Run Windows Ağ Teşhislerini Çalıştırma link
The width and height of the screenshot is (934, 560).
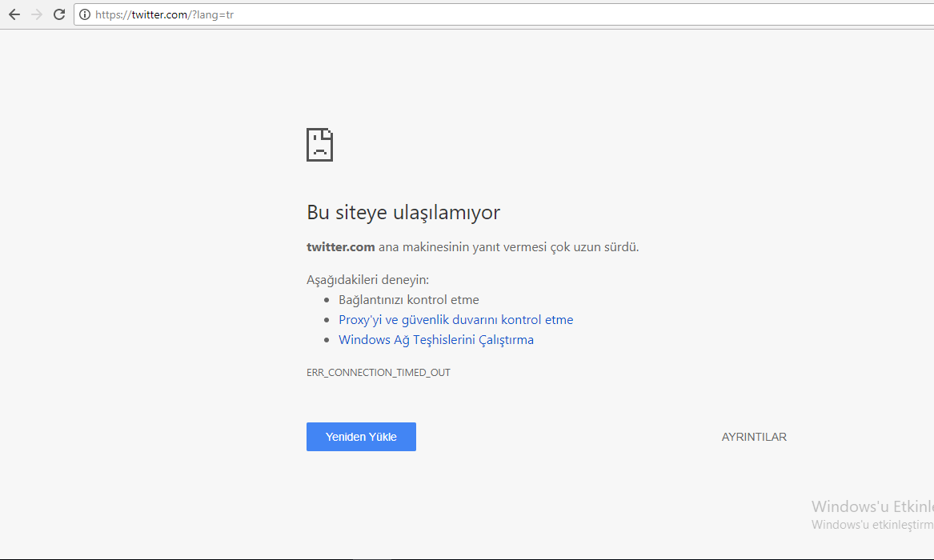pos(436,339)
